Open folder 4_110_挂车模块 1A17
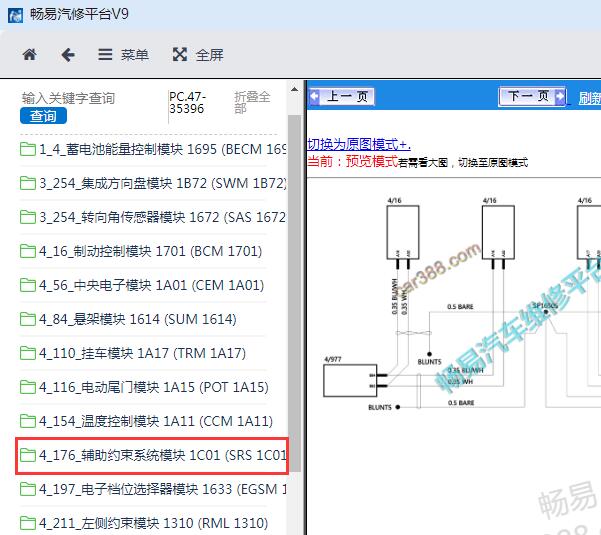601x535 pixels. coord(133,353)
